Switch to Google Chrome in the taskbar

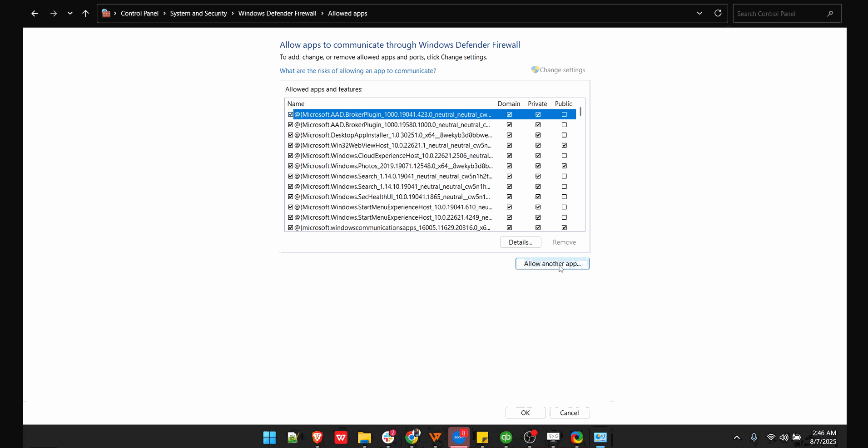(x=412, y=437)
